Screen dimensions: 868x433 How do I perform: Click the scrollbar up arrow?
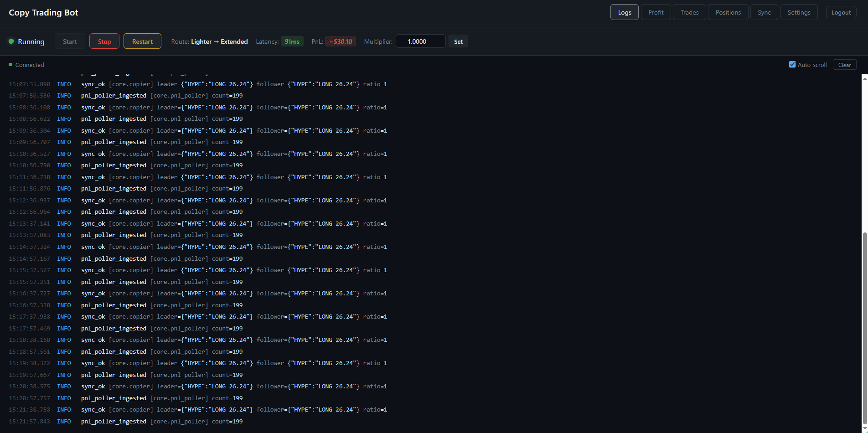coord(864,78)
